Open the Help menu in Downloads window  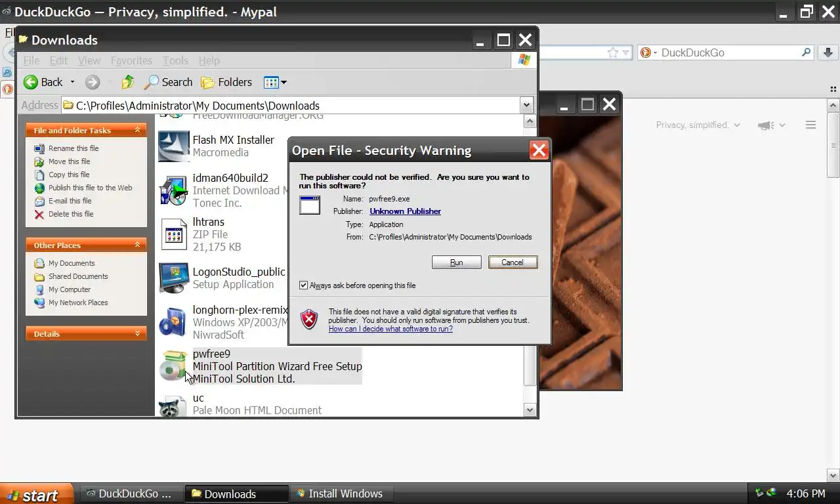tap(209, 60)
